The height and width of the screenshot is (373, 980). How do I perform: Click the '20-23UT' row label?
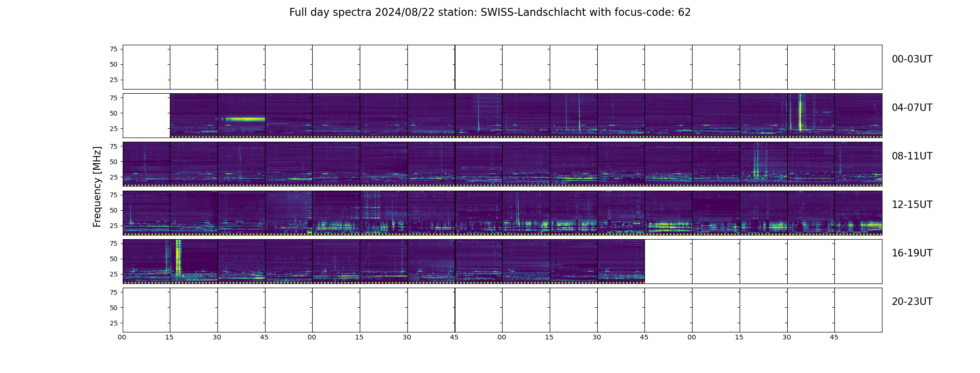pos(912,302)
